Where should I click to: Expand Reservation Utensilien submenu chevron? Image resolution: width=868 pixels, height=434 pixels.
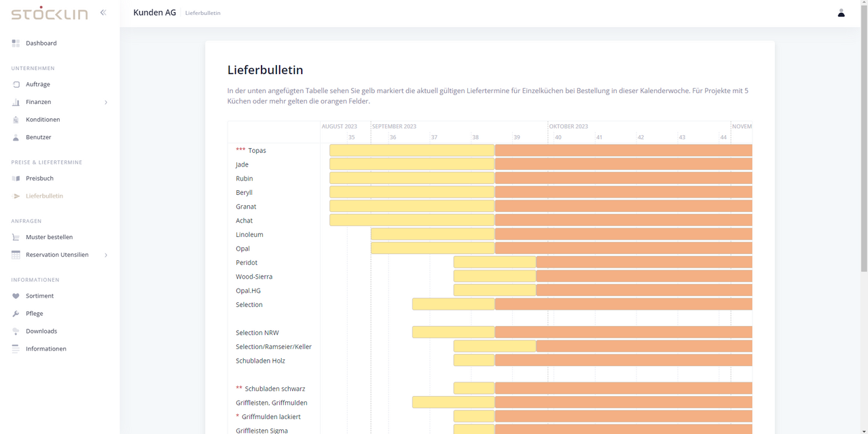click(106, 255)
